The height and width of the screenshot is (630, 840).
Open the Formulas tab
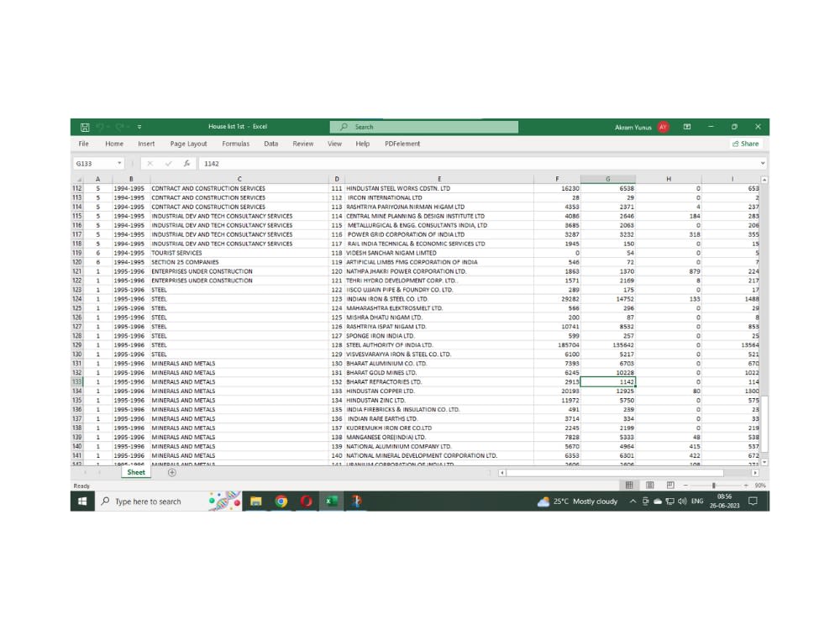click(236, 144)
